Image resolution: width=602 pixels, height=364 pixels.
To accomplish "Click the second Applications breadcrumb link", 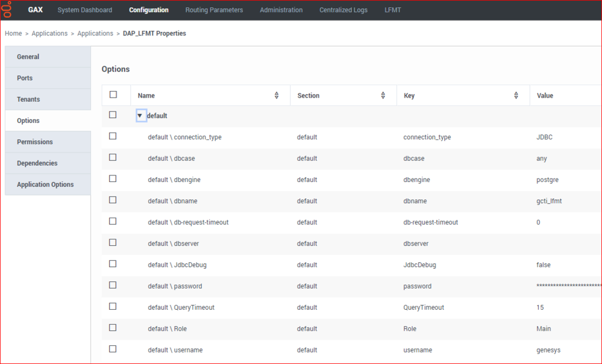I will [95, 33].
